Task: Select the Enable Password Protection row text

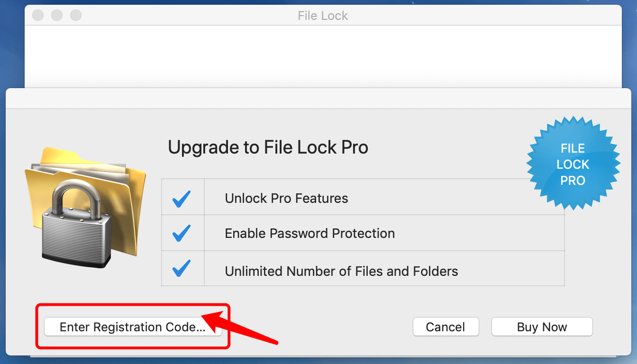Action: (309, 234)
